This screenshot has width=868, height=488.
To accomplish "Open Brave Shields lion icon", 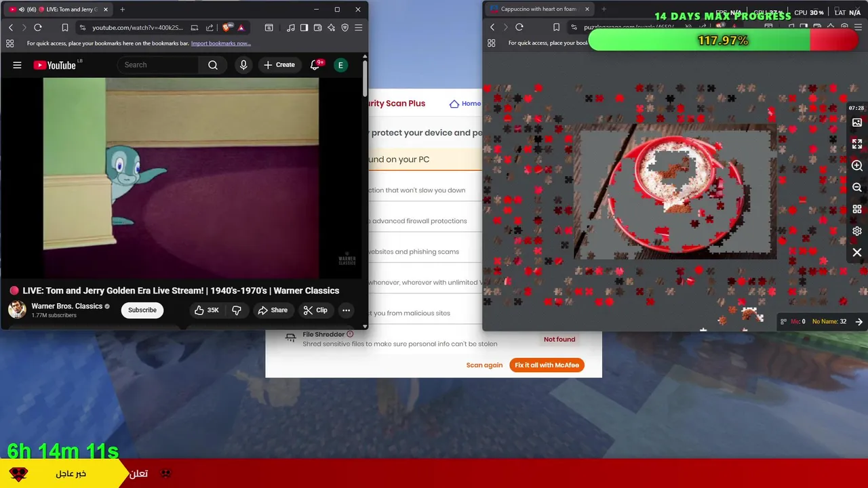I will [227, 28].
